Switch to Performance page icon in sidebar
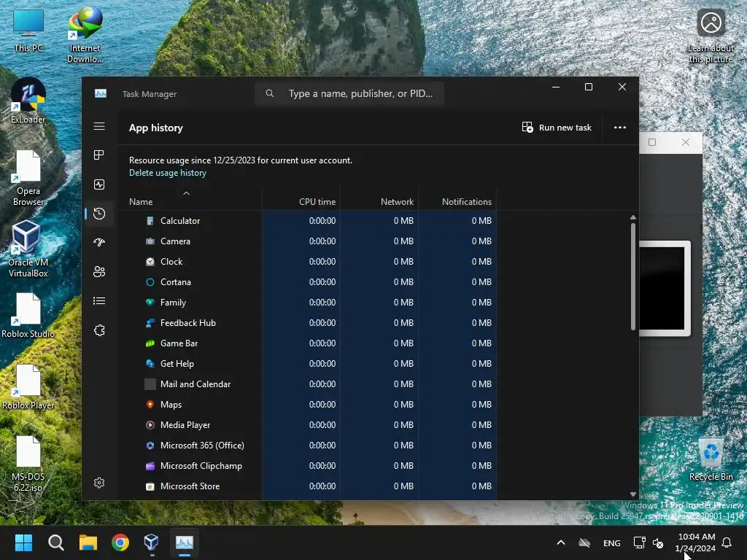This screenshot has width=747, height=560. (99, 184)
